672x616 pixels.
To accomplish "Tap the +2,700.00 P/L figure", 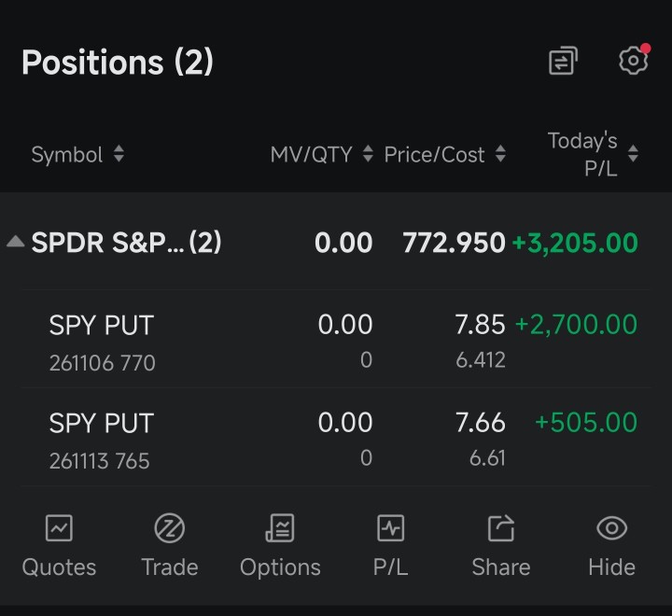I will pyautogui.click(x=576, y=324).
